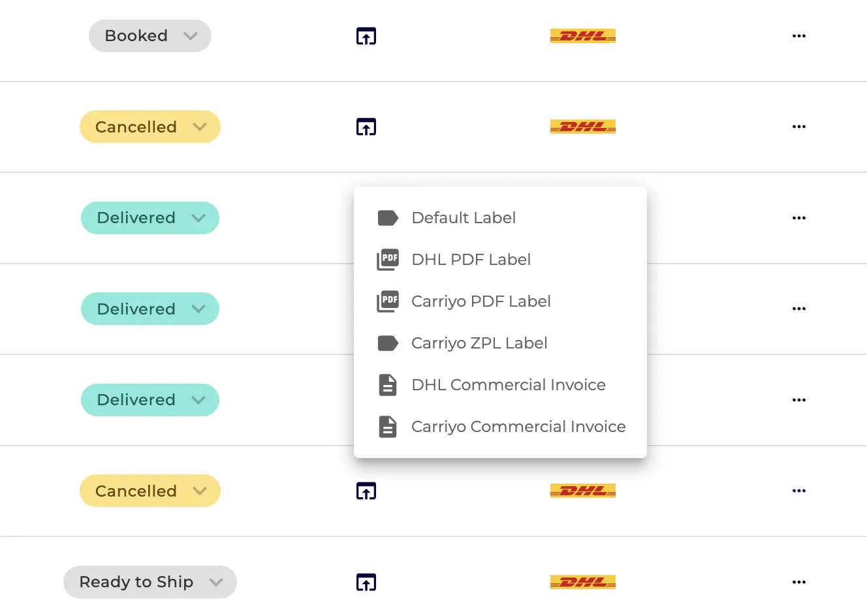
Task: Click the DHL logo in the Booked row
Action: tap(583, 36)
